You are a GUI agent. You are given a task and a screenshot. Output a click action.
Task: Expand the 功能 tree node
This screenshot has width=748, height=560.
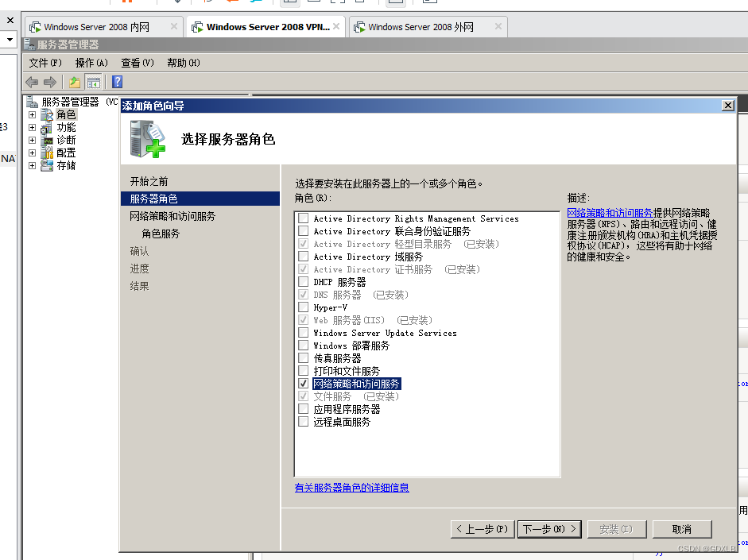click(32, 127)
